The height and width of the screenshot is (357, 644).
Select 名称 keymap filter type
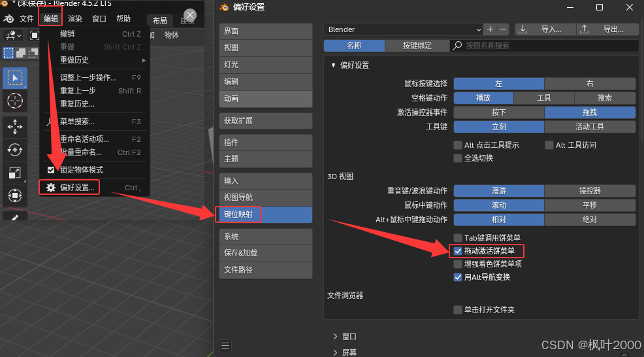point(354,46)
